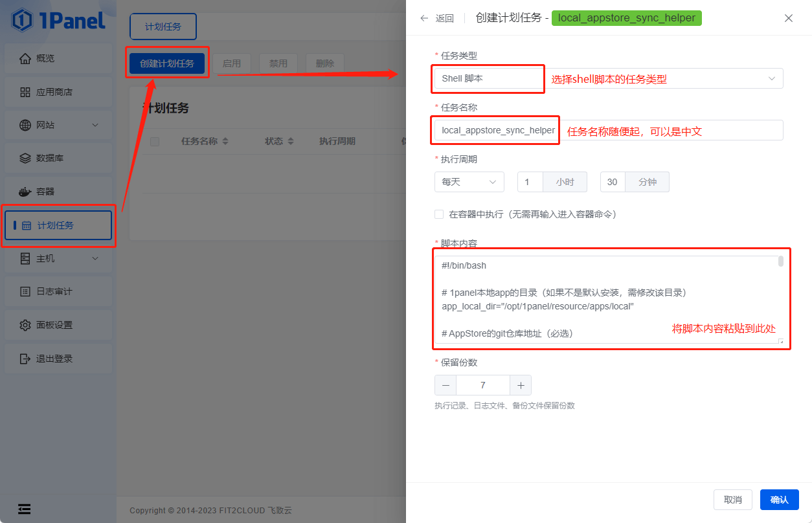Screen dimensions: 812x523
Task: Click the 返回 link in drawer header
Action: pyautogui.click(x=445, y=18)
